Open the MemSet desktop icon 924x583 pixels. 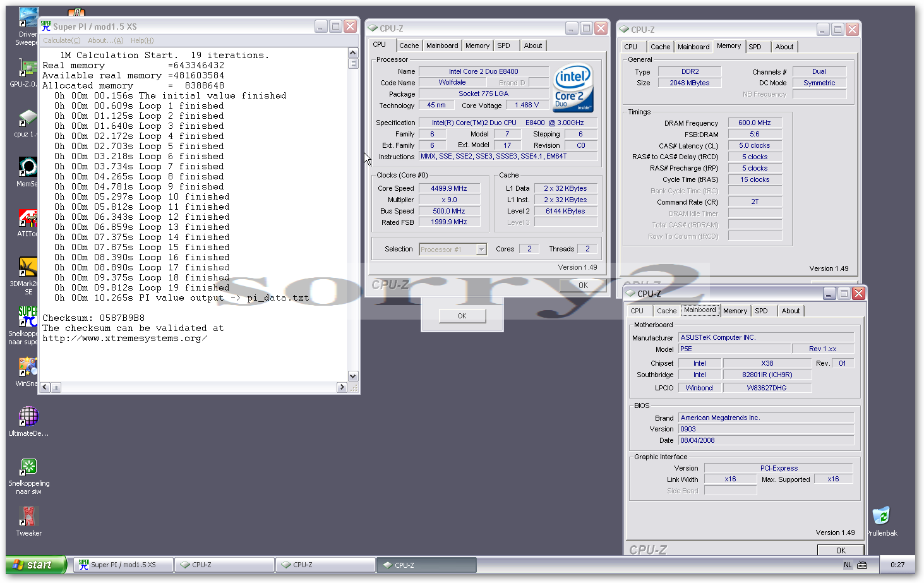[x=28, y=167]
